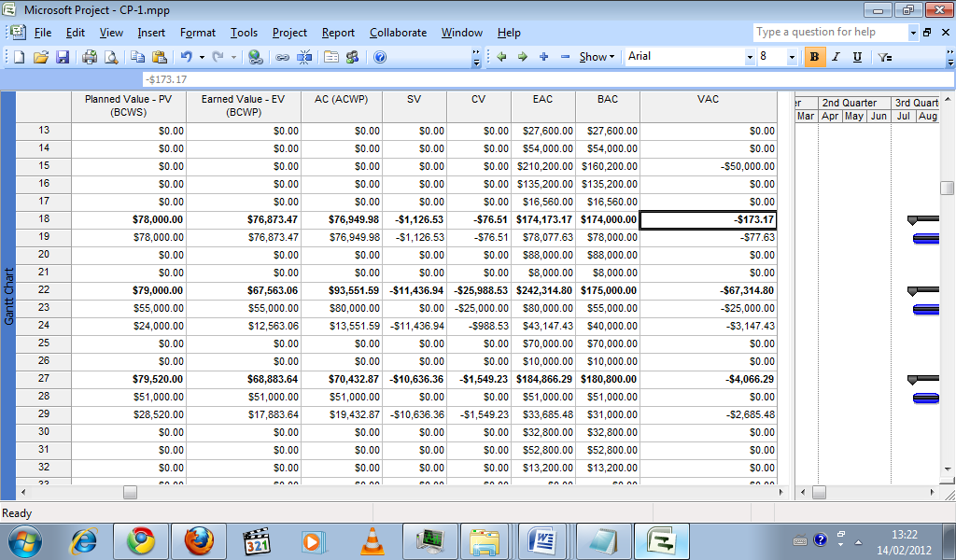This screenshot has height=560, width=956.
Task: Click the green Outdent arrow
Action: pos(501,57)
